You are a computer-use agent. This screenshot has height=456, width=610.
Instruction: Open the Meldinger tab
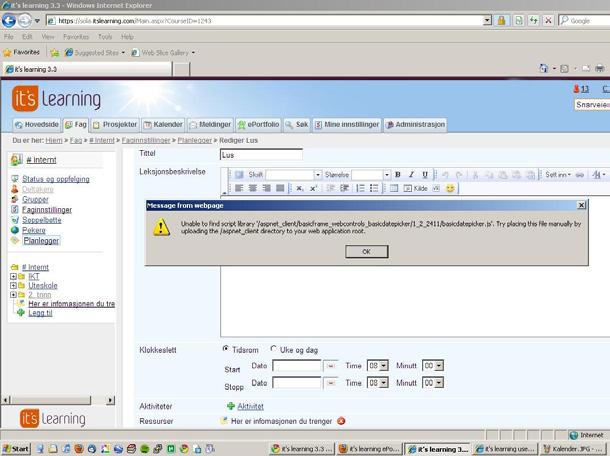(210, 125)
